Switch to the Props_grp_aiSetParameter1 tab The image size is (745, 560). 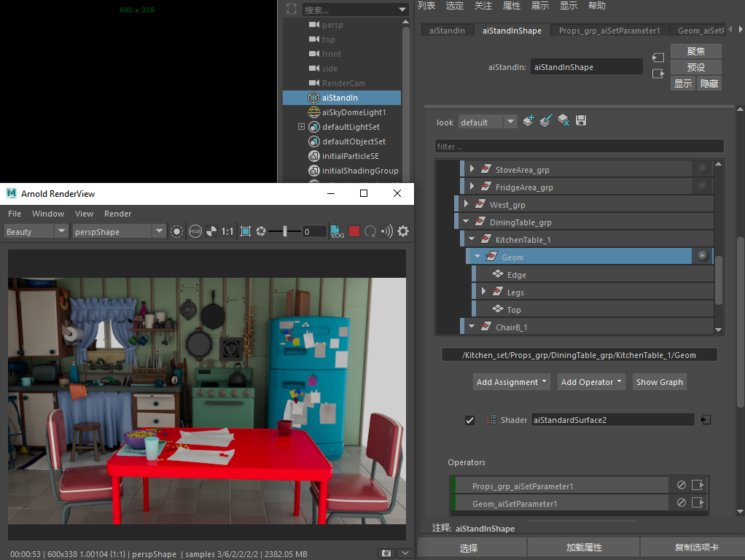tap(609, 31)
